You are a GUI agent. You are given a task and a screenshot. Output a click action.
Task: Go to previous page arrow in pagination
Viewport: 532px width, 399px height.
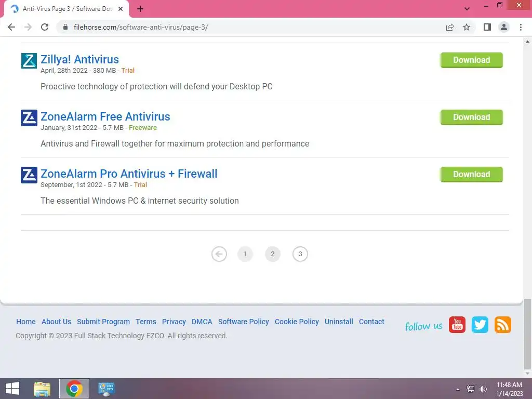point(219,254)
